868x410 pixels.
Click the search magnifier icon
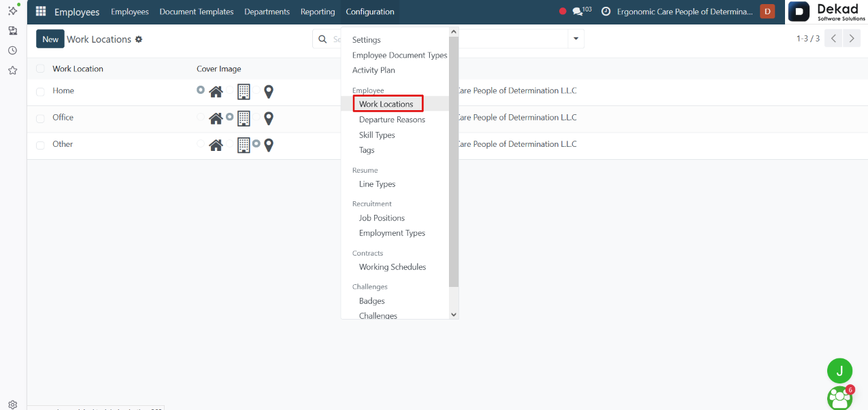click(x=323, y=39)
